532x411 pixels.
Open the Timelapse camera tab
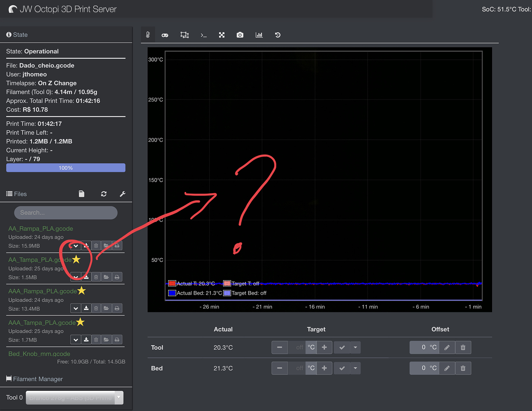[x=240, y=35]
